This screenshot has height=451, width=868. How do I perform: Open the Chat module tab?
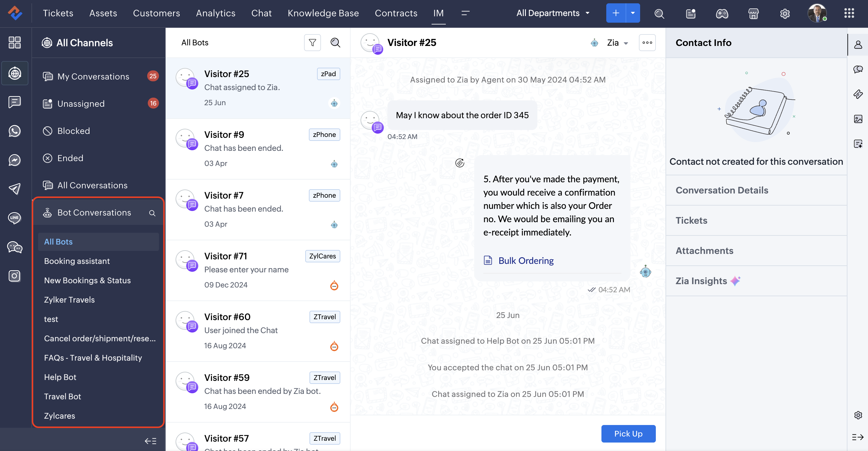(261, 13)
